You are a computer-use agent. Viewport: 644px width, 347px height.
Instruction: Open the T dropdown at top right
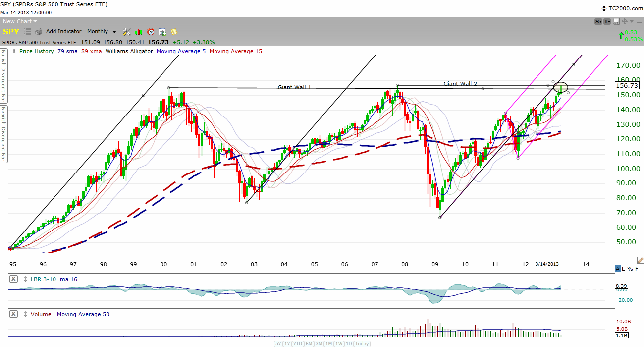[607, 21]
